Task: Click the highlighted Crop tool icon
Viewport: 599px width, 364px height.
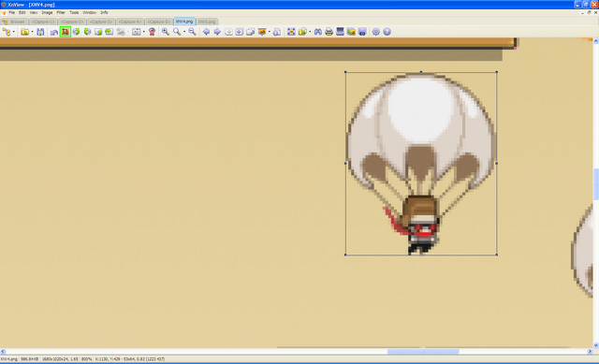Action: 66,32
